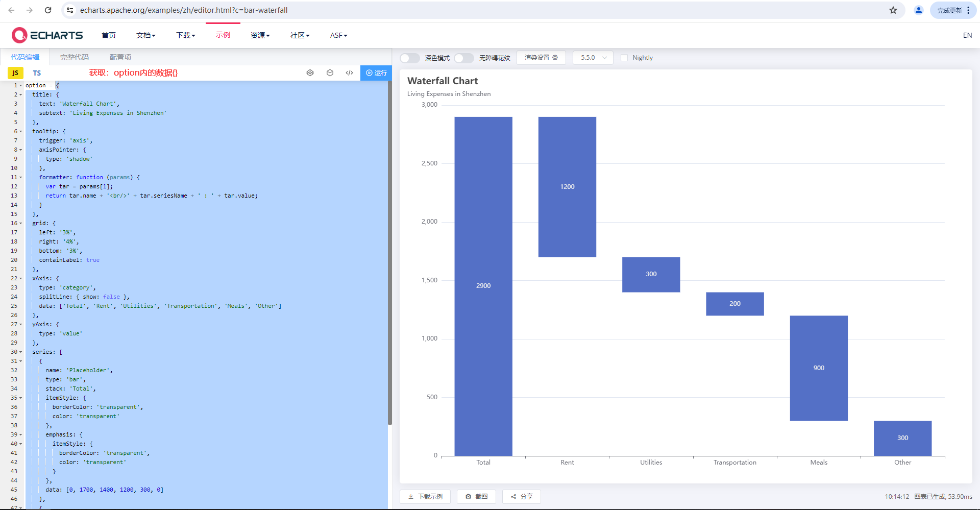
Task: Click the JS language badge
Action: click(15, 73)
